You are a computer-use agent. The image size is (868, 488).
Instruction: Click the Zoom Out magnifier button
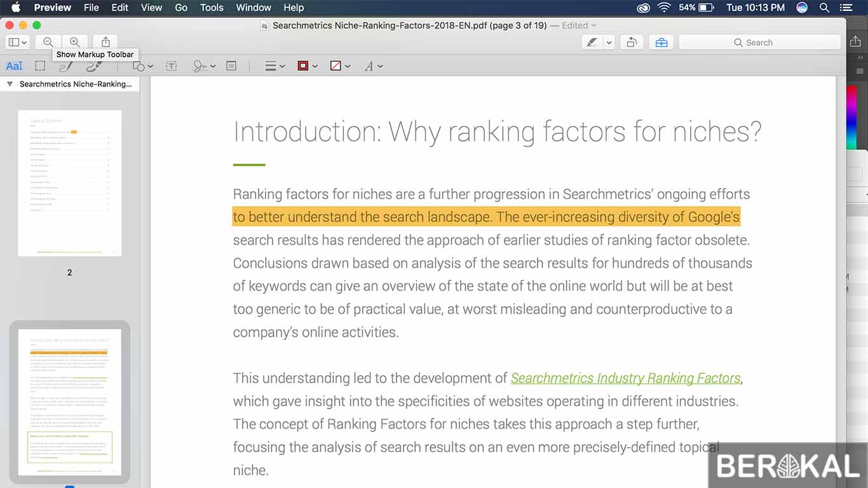(x=48, y=43)
